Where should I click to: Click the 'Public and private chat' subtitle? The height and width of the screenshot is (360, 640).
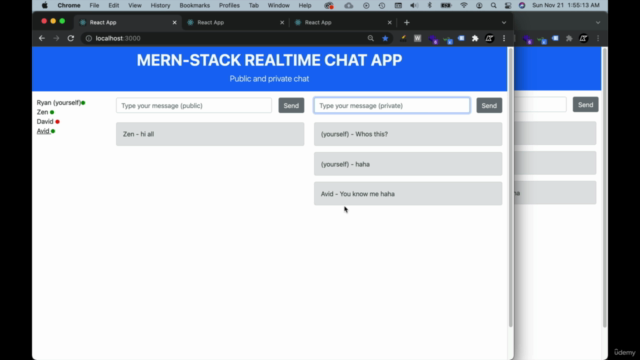click(269, 79)
